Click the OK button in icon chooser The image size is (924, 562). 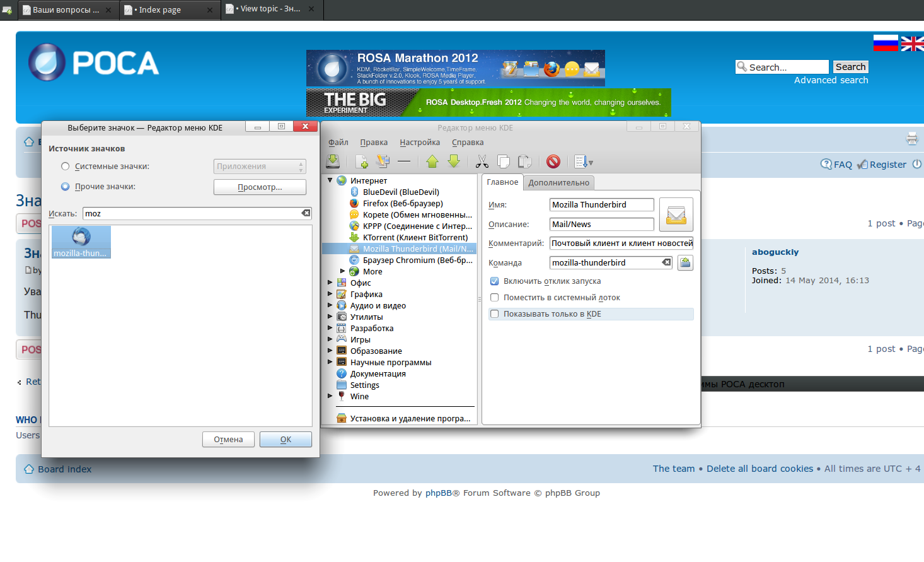coord(286,440)
